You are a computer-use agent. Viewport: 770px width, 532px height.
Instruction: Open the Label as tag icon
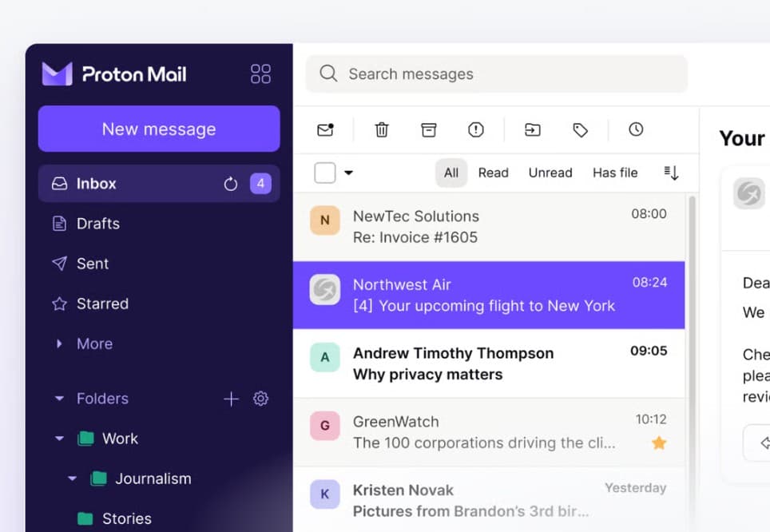click(580, 130)
